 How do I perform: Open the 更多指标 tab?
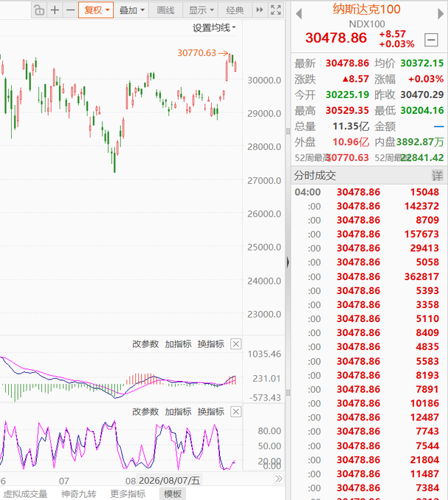tap(128, 494)
